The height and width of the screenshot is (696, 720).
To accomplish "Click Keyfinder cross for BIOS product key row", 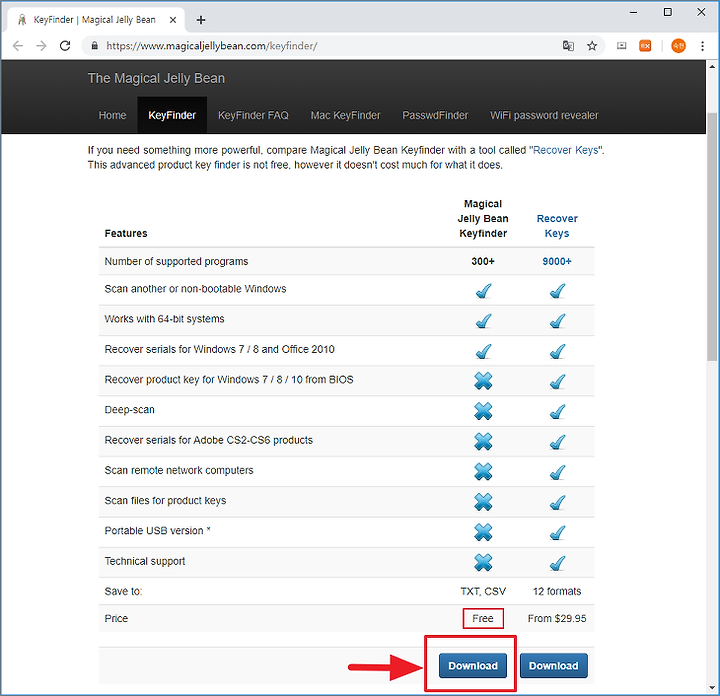I will (483, 381).
